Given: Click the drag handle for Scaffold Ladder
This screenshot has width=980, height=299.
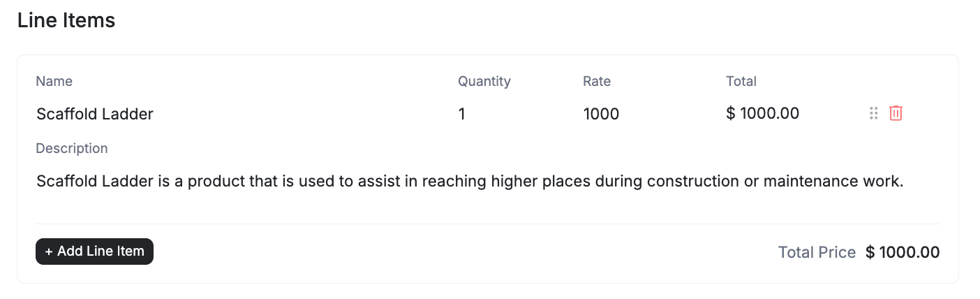Looking at the screenshot, I should [x=873, y=113].
